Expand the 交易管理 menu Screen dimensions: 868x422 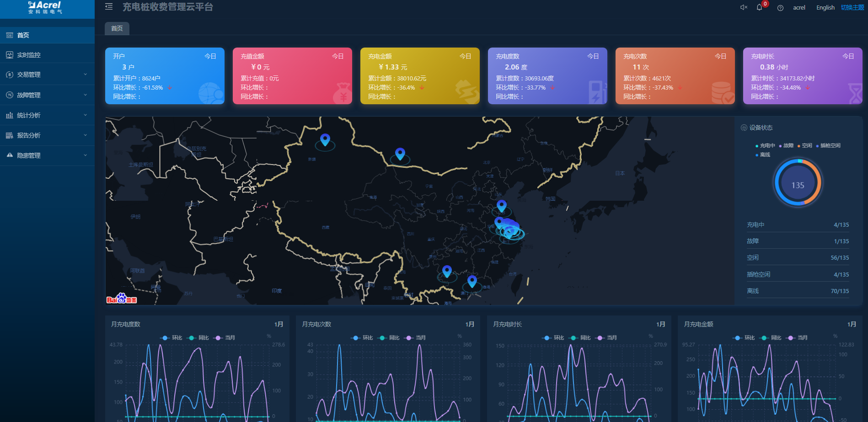[x=47, y=75]
